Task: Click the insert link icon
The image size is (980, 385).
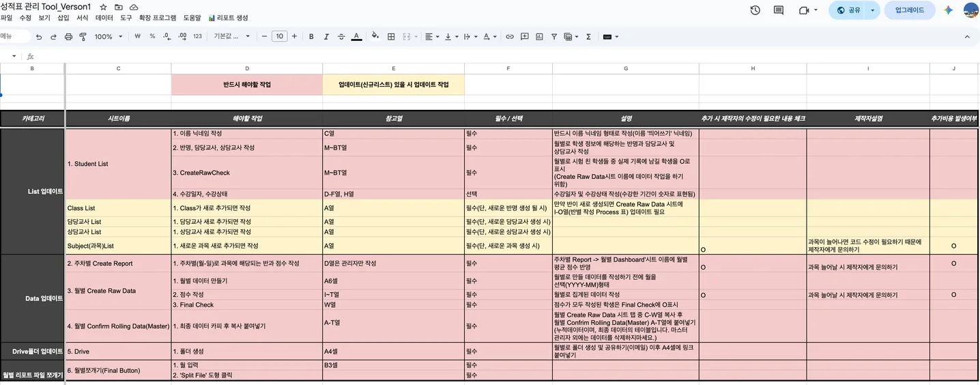Action: point(509,37)
